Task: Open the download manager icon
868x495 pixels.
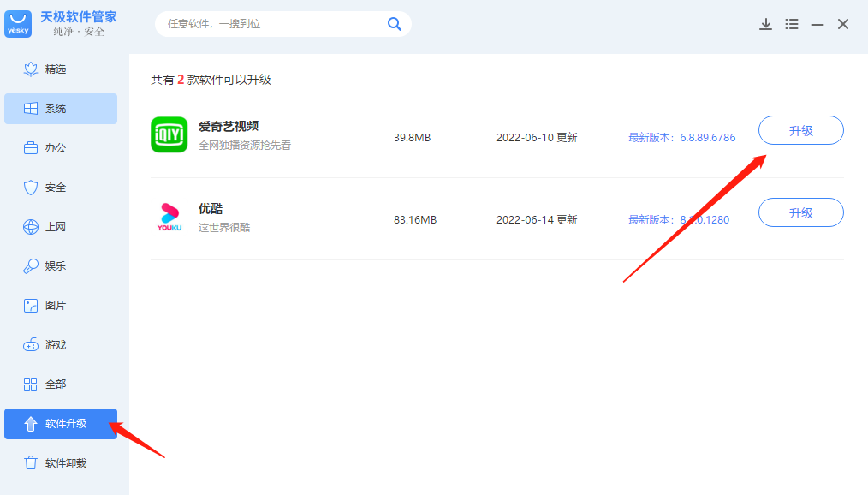Action: (765, 24)
